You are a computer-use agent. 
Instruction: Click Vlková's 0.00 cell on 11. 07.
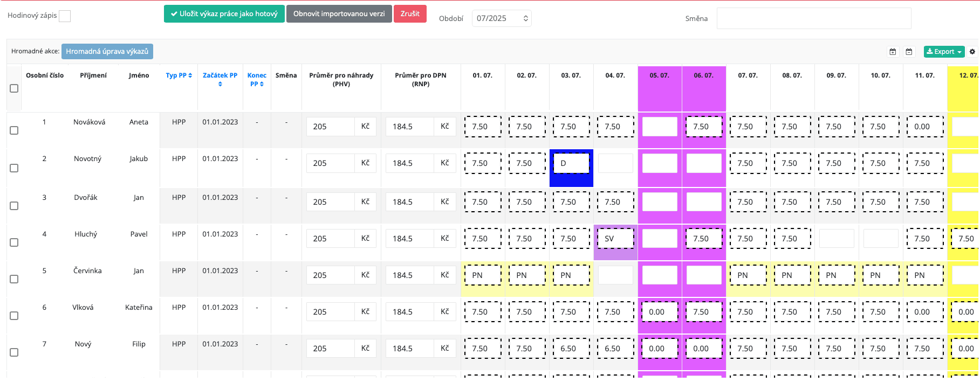tap(925, 312)
